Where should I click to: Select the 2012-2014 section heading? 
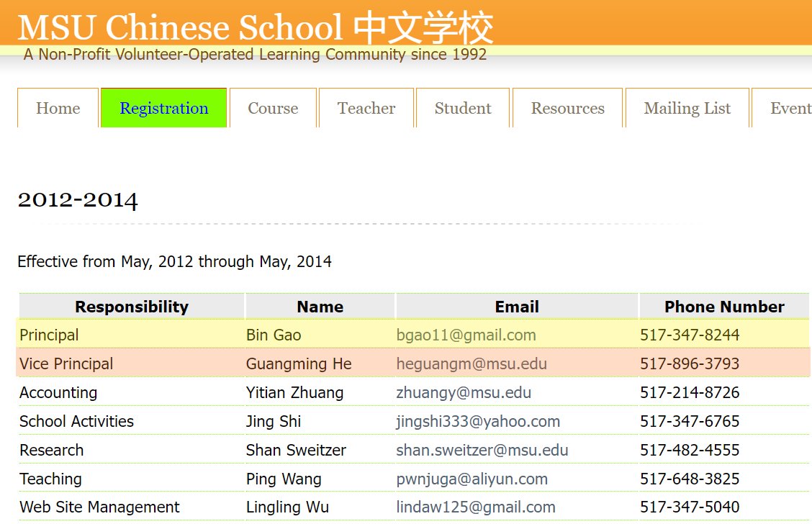[x=78, y=199]
